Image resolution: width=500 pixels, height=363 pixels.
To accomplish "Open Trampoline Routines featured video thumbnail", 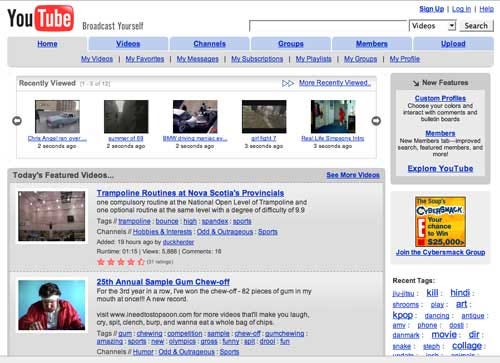I will pos(52,216).
